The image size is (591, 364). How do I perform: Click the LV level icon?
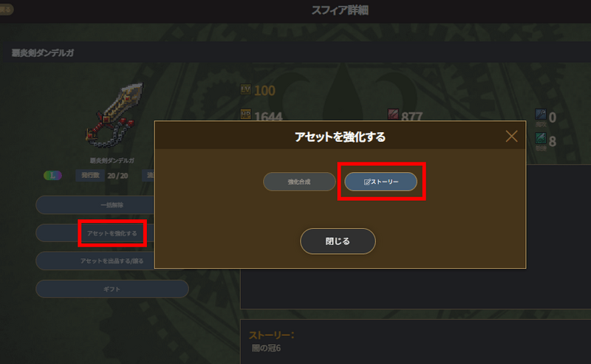(x=246, y=89)
